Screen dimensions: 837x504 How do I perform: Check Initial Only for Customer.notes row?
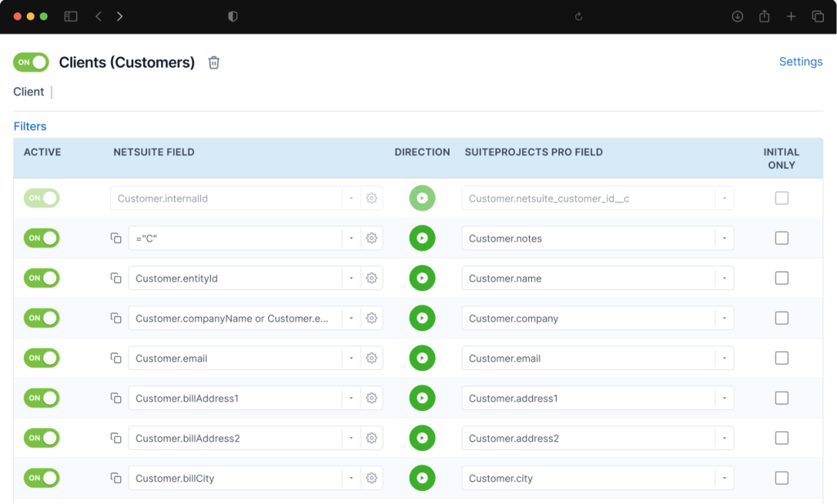(781, 238)
